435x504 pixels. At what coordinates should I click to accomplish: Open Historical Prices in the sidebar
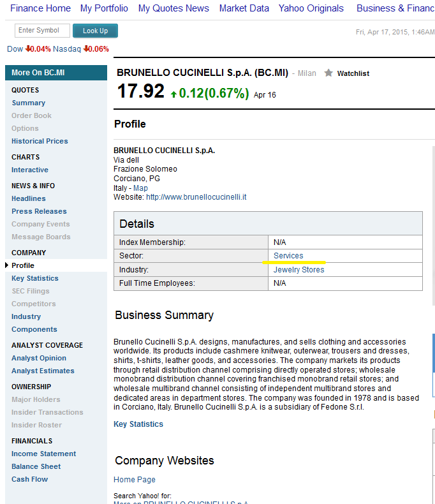point(40,141)
